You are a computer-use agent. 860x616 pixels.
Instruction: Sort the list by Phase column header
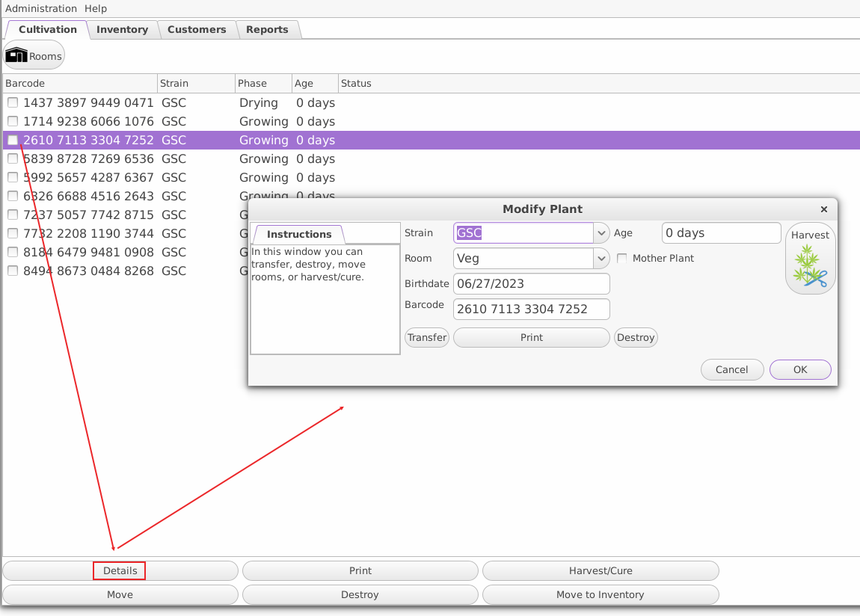[x=252, y=83]
